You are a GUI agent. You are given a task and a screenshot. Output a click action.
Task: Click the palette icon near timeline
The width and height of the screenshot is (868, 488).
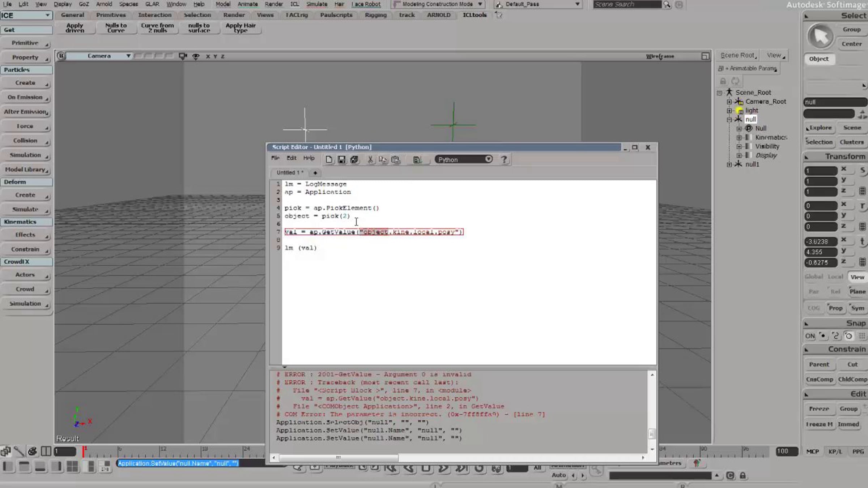(32, 451)
